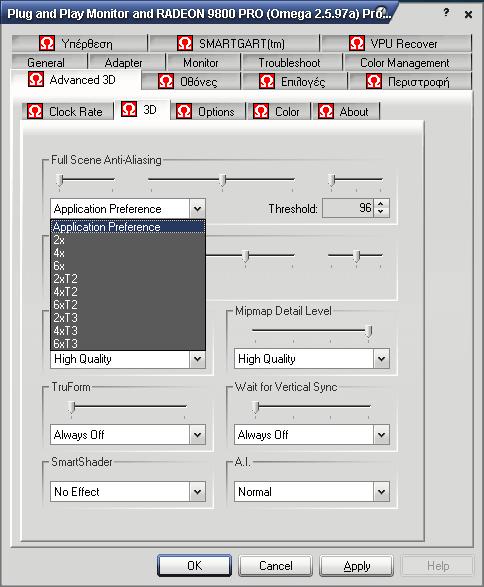Expand the SmartShader No Effect dropdown
484x587 pixels.
coord(197,492)
